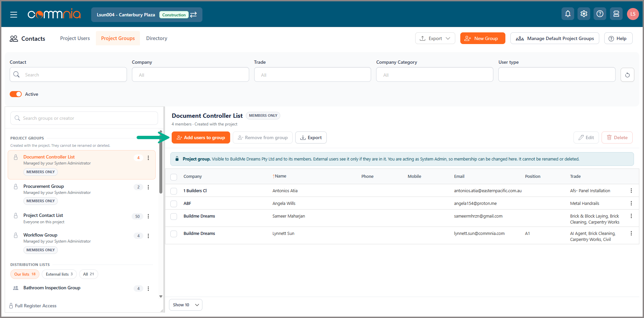The image size is (644, 318).
Task: Check the select-all checkbox in table header
Action: 174,177
